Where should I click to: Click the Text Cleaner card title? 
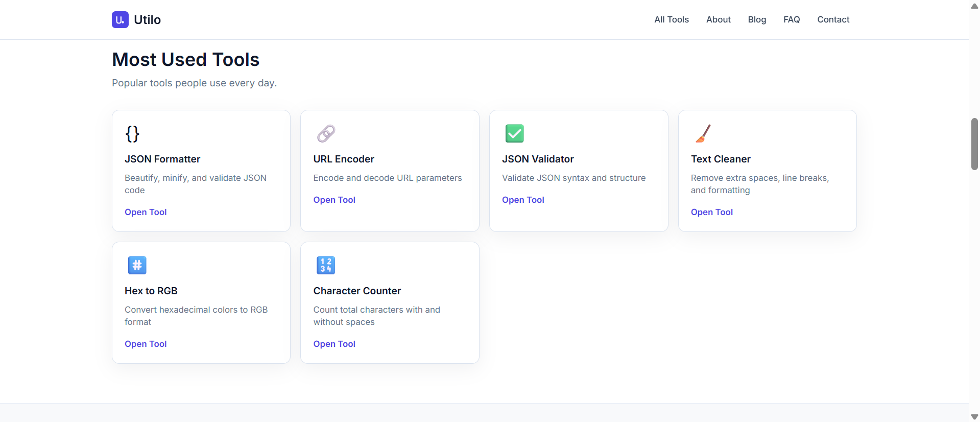pyautogui.click(x=721, y=159)
